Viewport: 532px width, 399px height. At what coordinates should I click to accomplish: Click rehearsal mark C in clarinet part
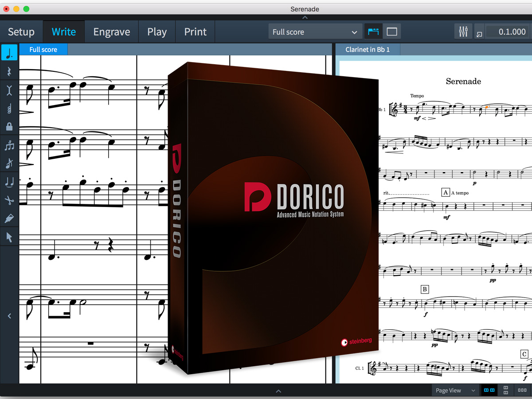click(x=524, y=354)
